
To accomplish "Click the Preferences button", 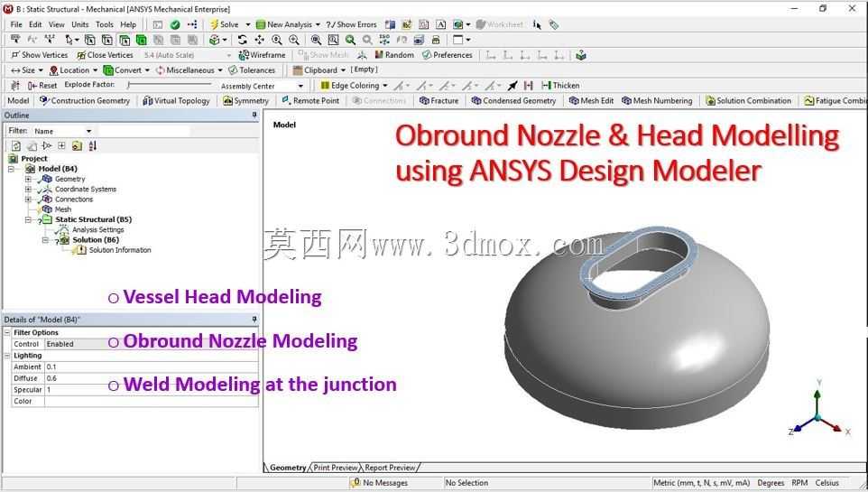I will tap(448, 55).
